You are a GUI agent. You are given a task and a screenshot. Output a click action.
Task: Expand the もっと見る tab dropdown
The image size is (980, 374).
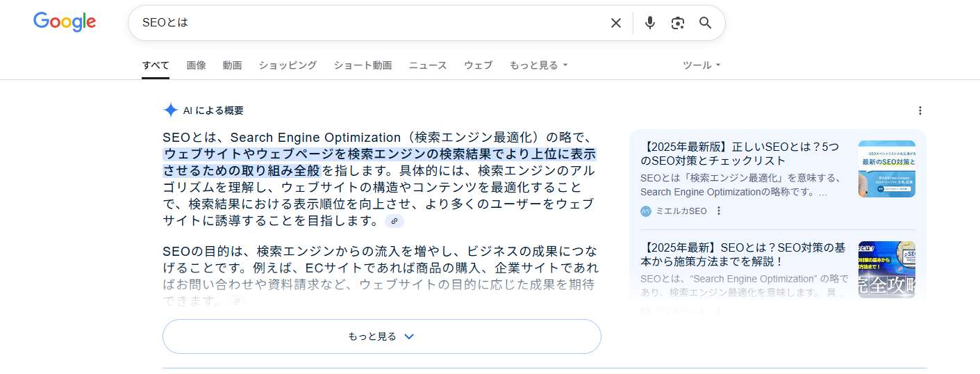539,65
